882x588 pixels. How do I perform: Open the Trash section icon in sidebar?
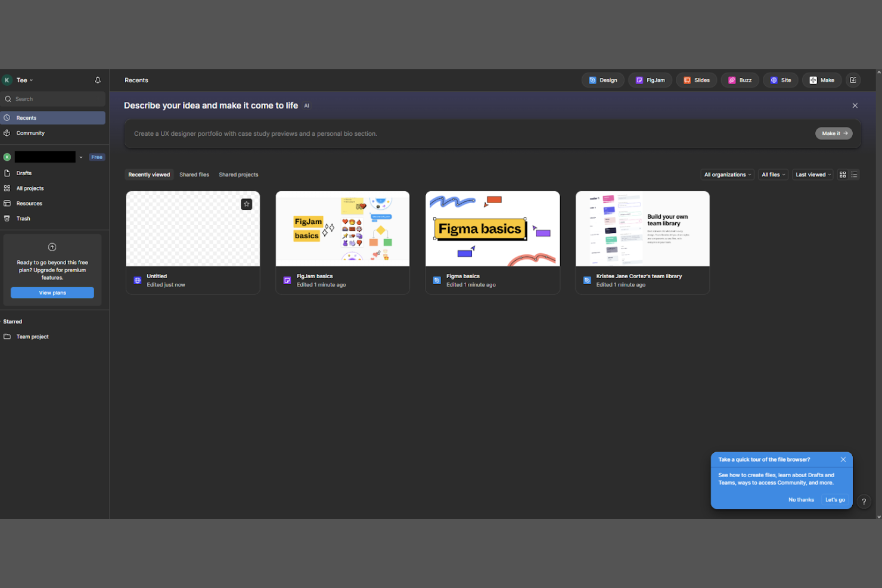7,218
